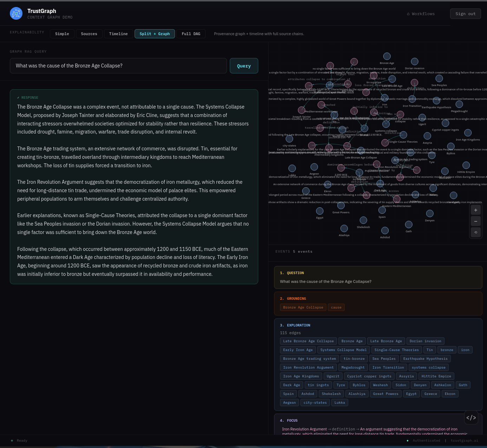The image size is (487, 448).
Task: Switch to the Sources tab
Action: point(89,34)
